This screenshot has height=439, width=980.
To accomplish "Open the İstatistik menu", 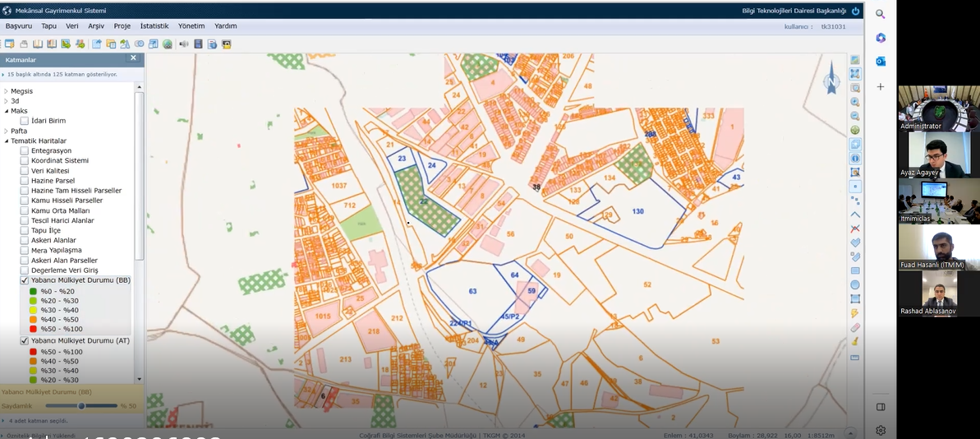I will pyautogui.click(x=154, y=26).
